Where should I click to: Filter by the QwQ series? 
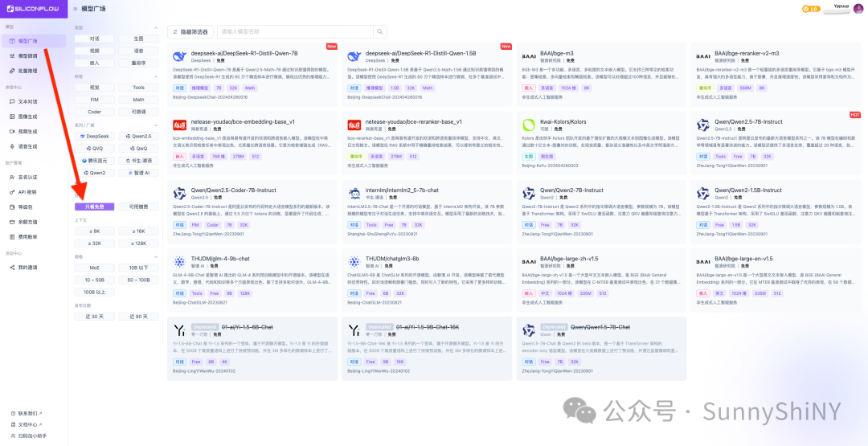[138, 149]
